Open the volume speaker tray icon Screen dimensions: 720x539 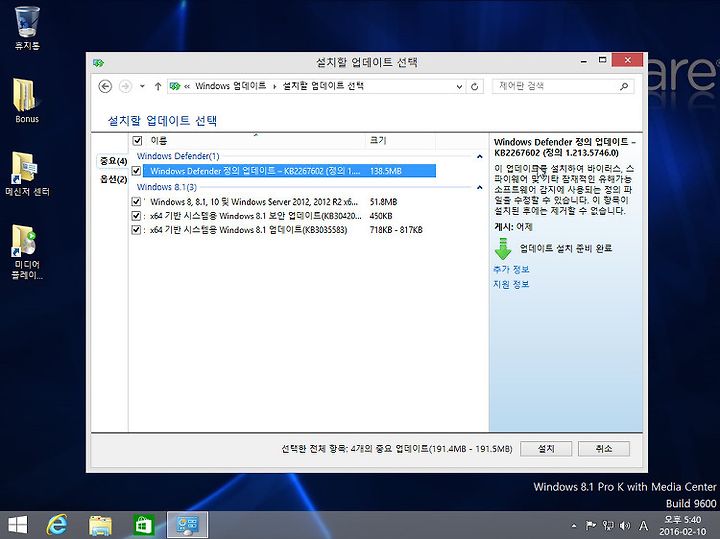(x=624, y=525)
